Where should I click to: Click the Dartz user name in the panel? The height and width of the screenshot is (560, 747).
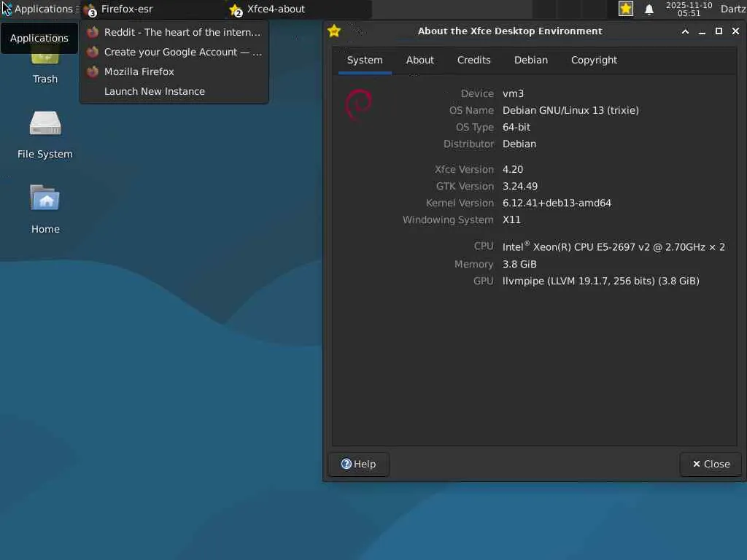pos(732,9)
